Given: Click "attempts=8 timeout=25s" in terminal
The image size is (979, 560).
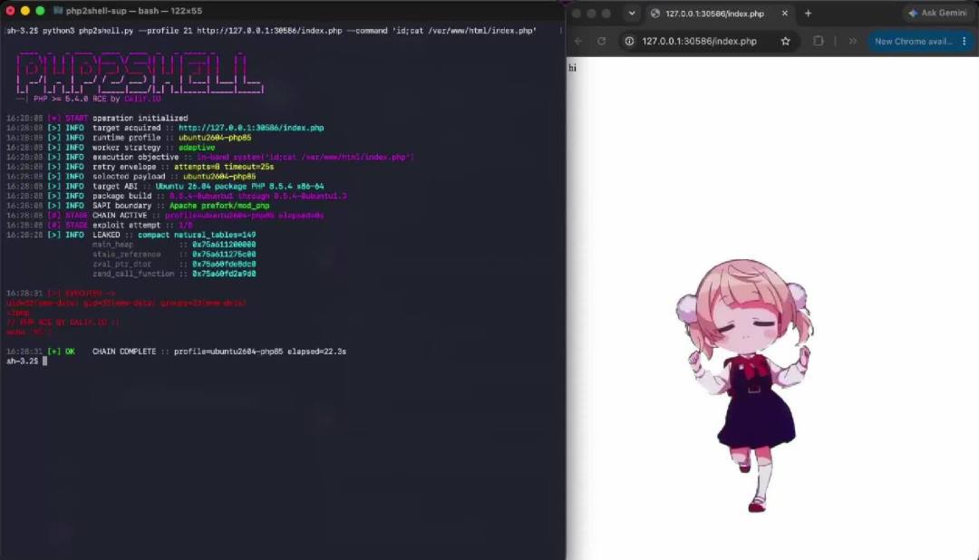Looking at the screenshot, I should pyautogui.click(x=224, y=167).
